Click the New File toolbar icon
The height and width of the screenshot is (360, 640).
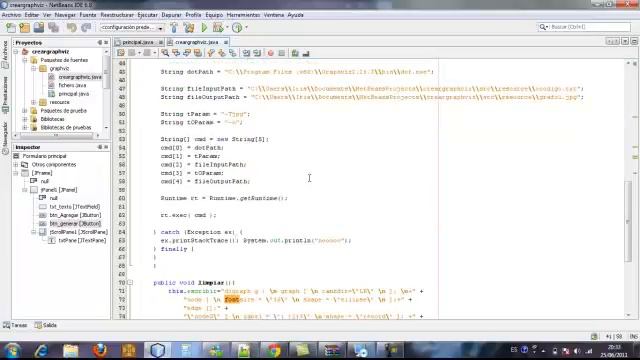(11, 27)
